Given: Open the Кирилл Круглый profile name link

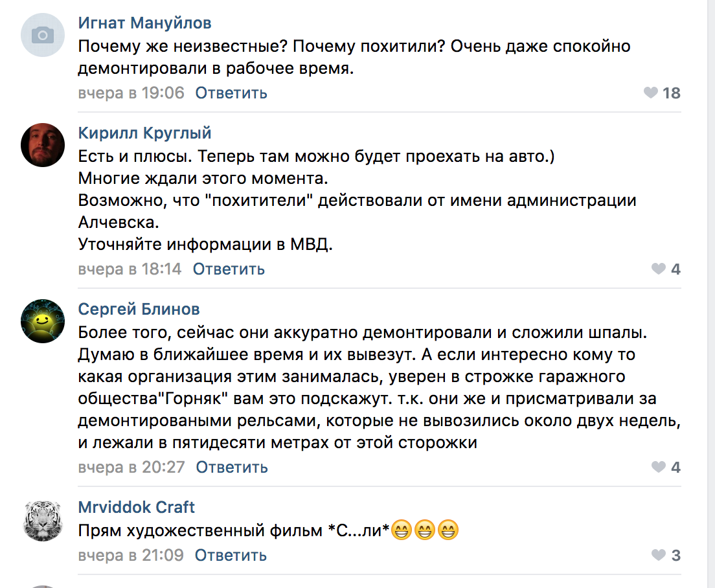Looking at the screenshot, I should pyautogui.click(x=144, y=133).
